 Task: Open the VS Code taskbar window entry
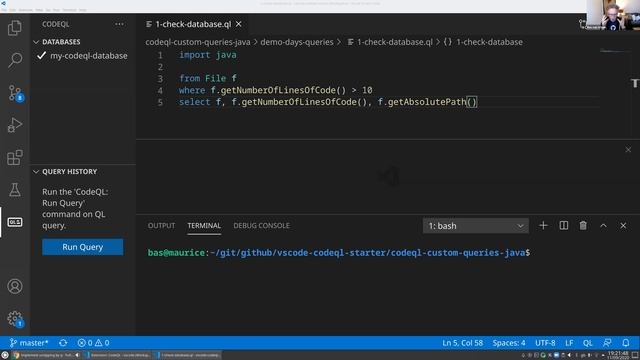pos(188,355)
